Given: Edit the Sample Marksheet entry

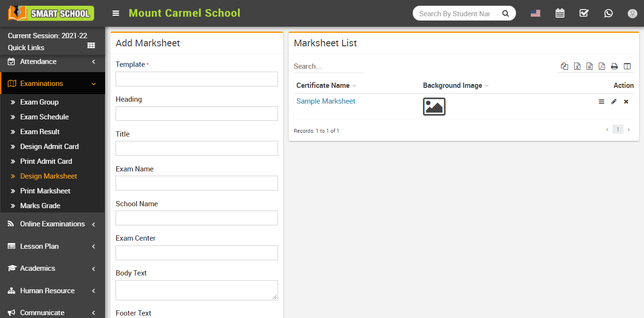Looking at the screenshot, I should (x=613, y=101).
